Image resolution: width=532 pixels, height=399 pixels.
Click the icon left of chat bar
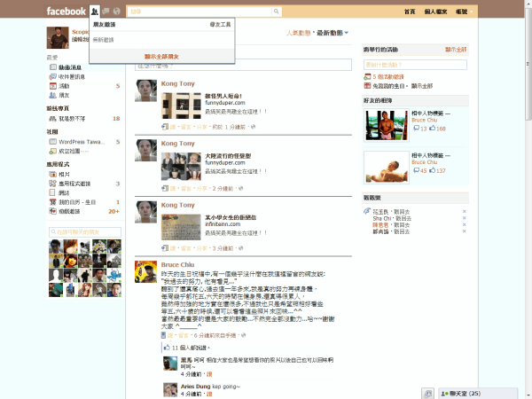[428, 394]
